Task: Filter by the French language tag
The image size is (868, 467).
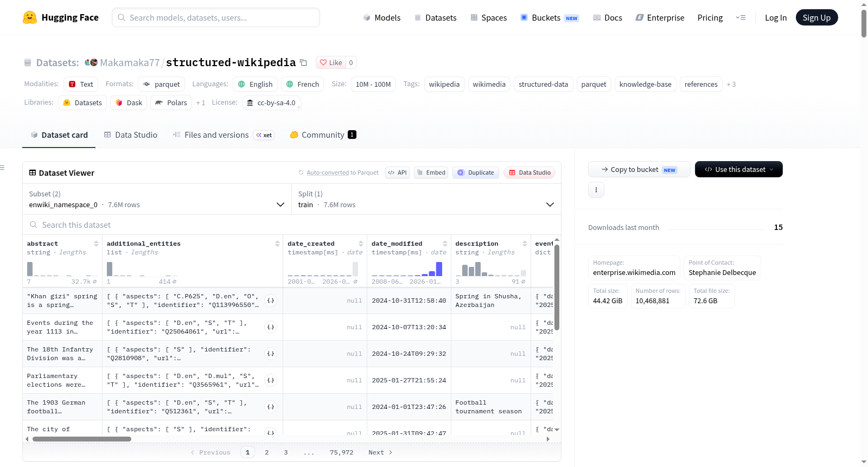Action: [303, 84]
